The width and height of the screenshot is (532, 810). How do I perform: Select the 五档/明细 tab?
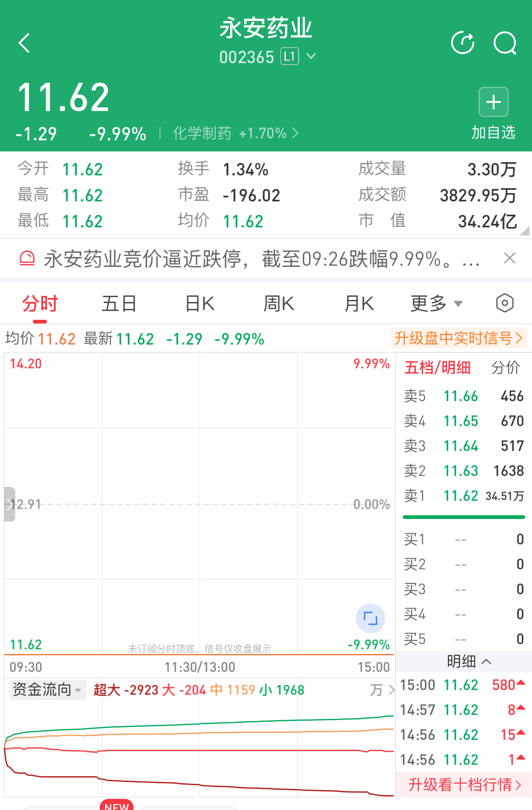pos(438,367)
